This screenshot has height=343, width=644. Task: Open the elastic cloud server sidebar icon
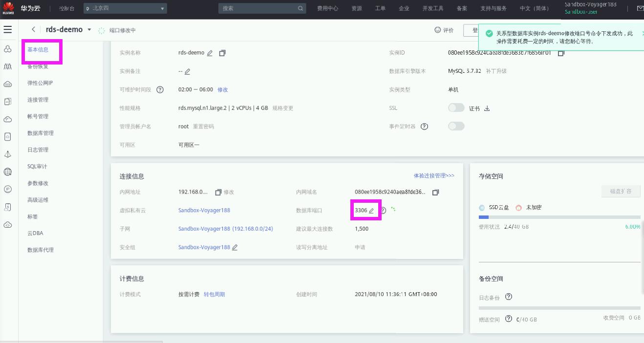click(7, 84)
